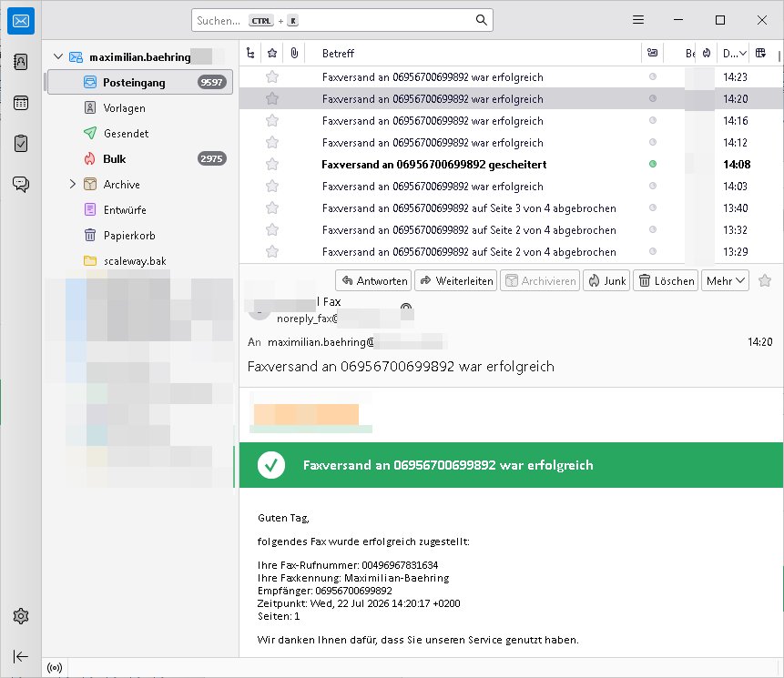This screenshot has height=678, width=784.
Task: Click the search magnifier icon
Action: pos(481,20)
